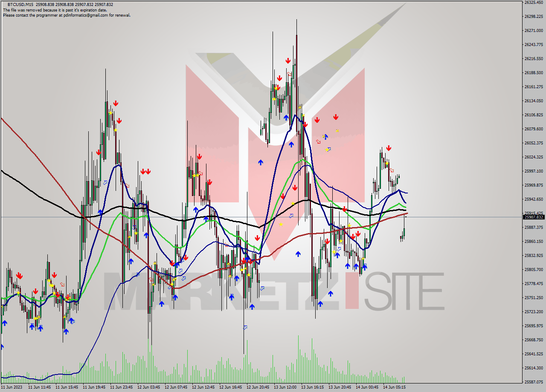This screenshot has width=546, height=392.
Task: Click price axis label 26188.500
Action: point(534,73)
